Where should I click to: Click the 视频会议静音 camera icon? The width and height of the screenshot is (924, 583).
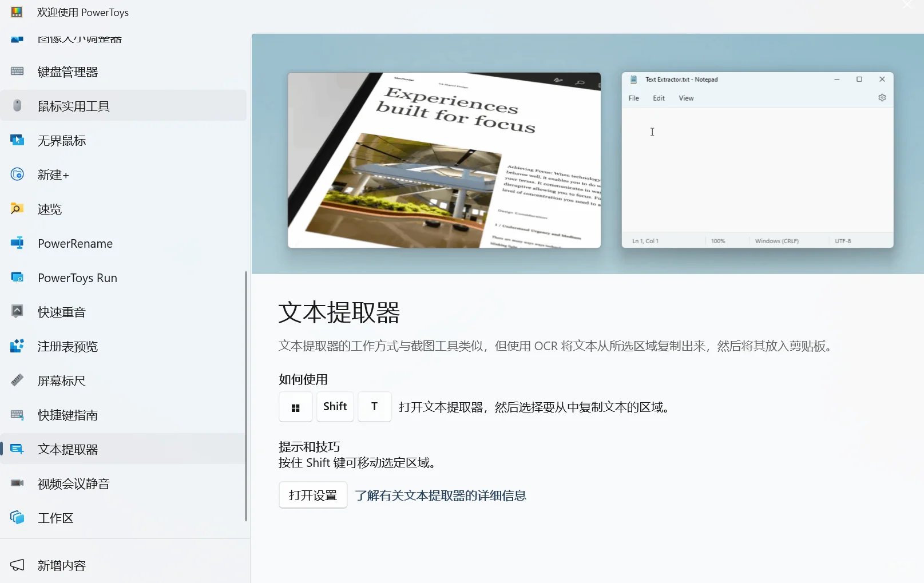coord(17,483)
